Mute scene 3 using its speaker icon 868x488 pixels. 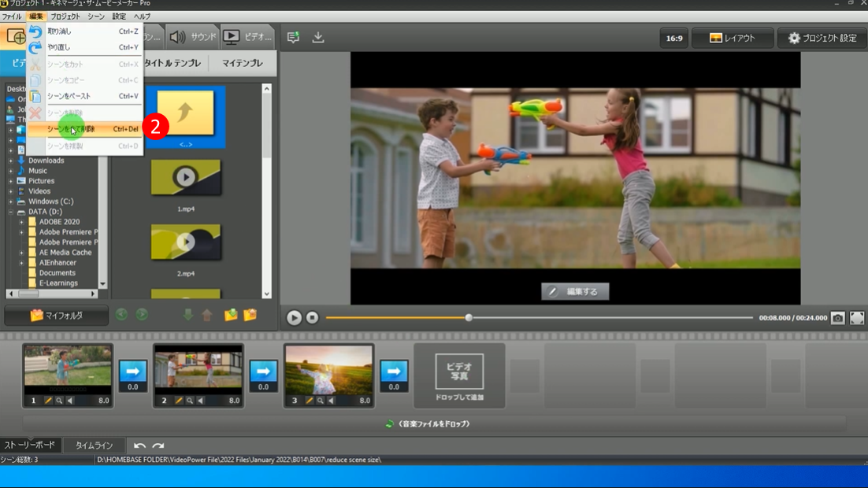coord(332,401)
